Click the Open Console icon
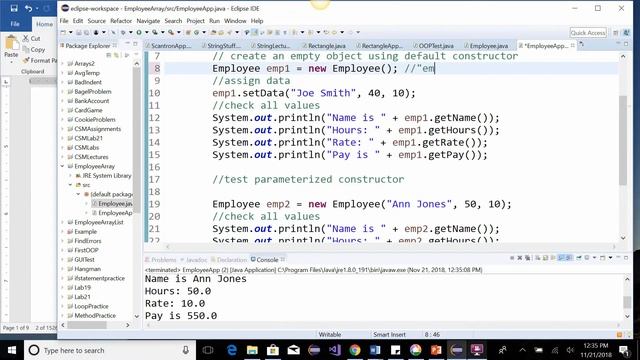This screenshot has width=640, height=360. click(x=602, y=258)
